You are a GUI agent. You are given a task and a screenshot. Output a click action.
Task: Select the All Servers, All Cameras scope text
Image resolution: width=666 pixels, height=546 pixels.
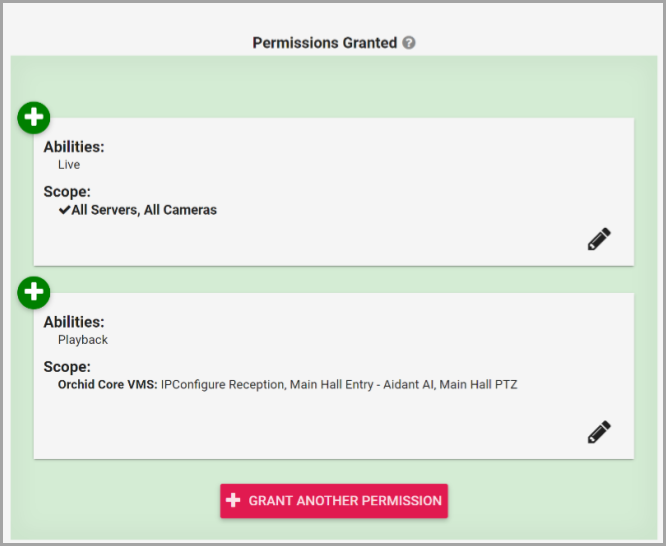tap(144, 210)
